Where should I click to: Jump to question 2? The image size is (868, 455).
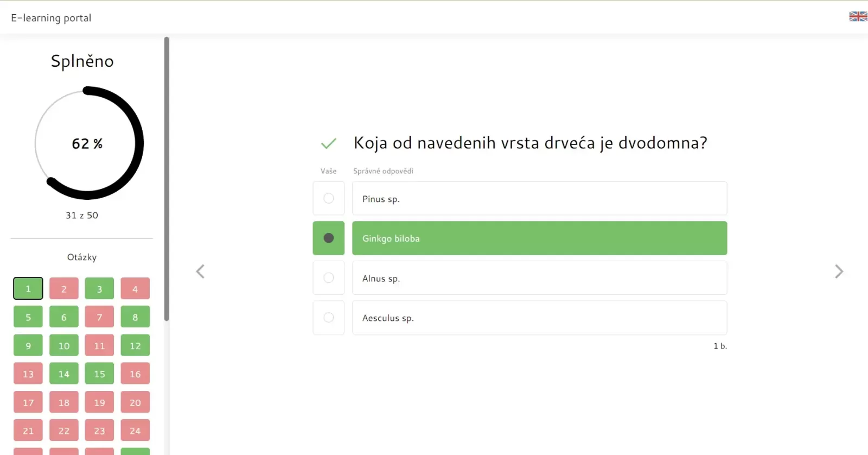(64, 289)
